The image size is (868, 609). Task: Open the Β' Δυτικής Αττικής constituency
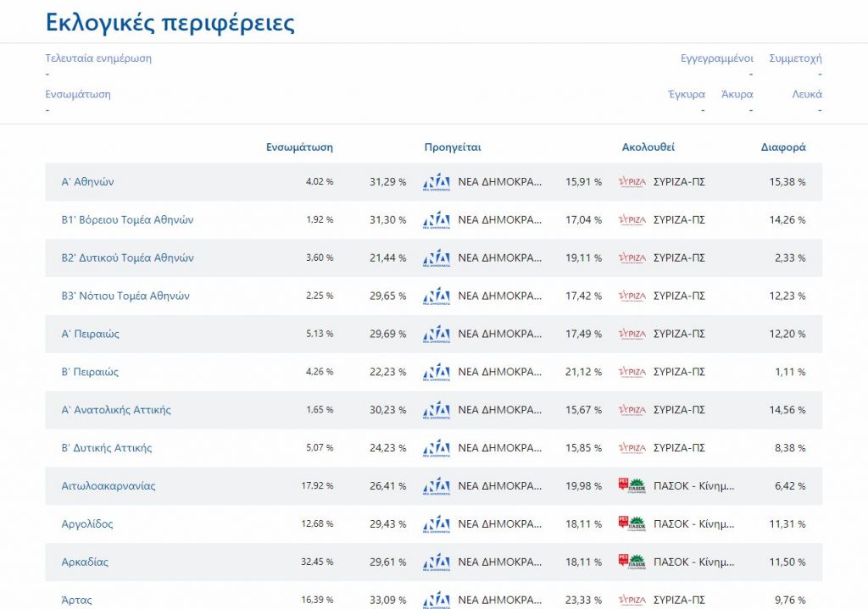coord(107,448)
